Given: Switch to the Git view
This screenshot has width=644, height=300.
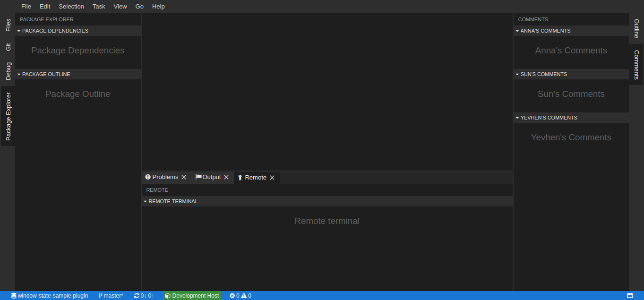Looking at the screenshot, I should (8, 47).
